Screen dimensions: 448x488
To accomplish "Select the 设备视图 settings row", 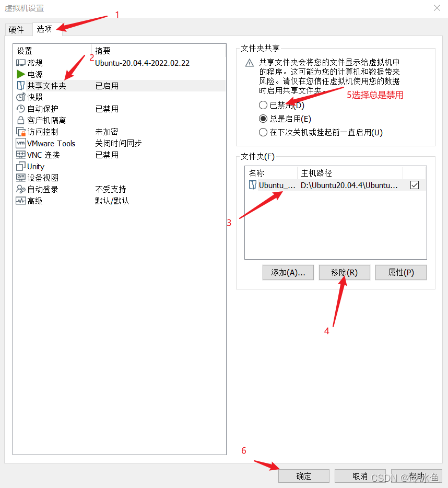I will point(120,178).
